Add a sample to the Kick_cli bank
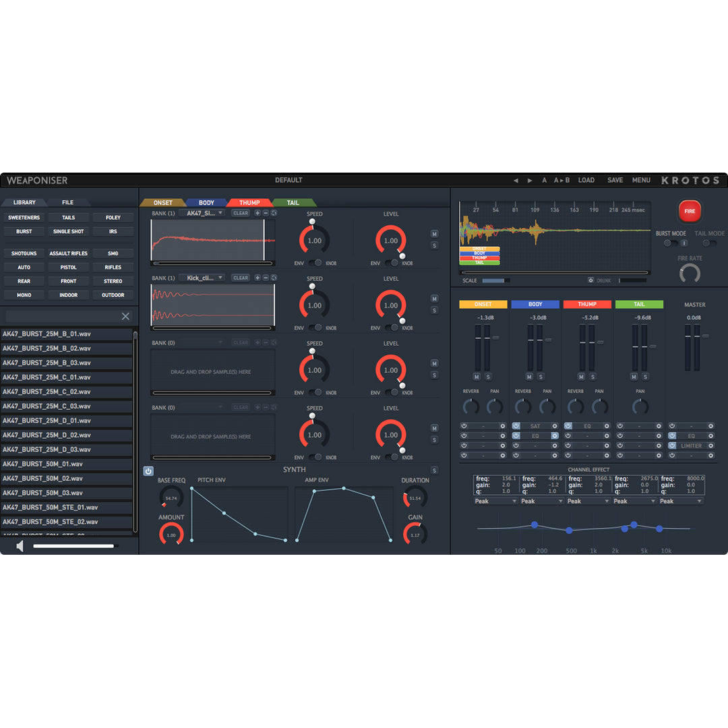This screenshot has height=728, width=728. pyautogui.click(x=257, y=278)
